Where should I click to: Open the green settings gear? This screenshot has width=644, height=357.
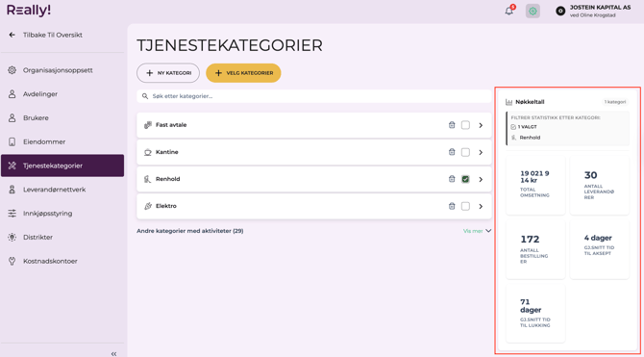coord(533,12)
